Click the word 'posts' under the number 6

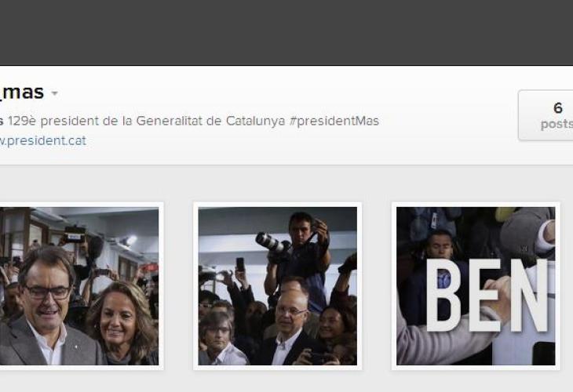[x=557, y=124]
